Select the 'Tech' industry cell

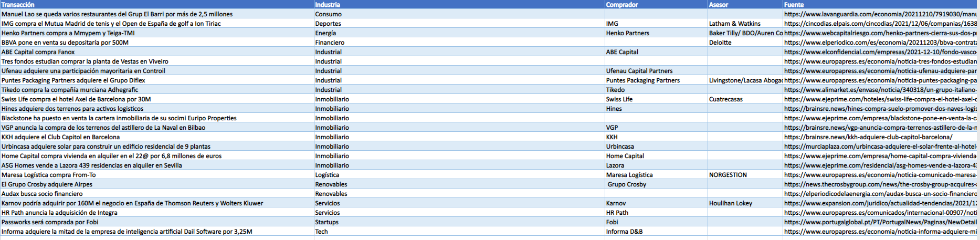[459, 232]
